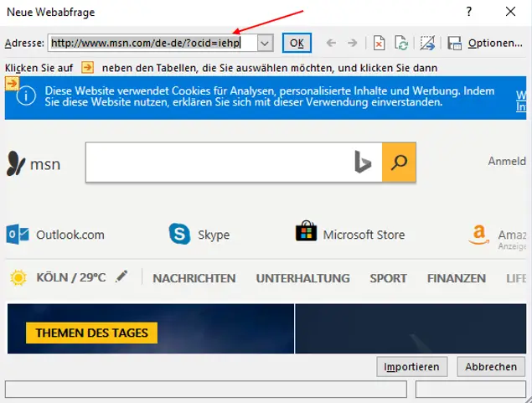Screen dimensions: 532x403
Task: Click the back navigation arrow
Action: [x=332, y=43]
